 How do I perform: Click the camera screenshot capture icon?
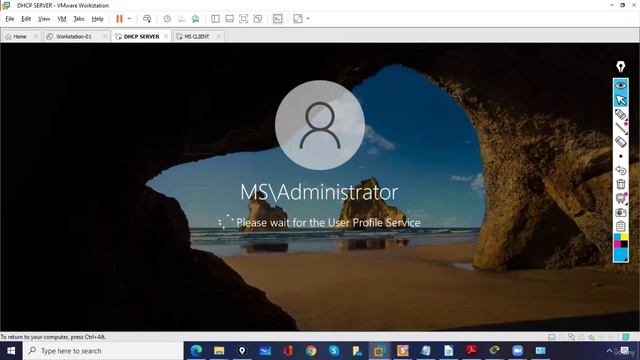coord(620,212)
